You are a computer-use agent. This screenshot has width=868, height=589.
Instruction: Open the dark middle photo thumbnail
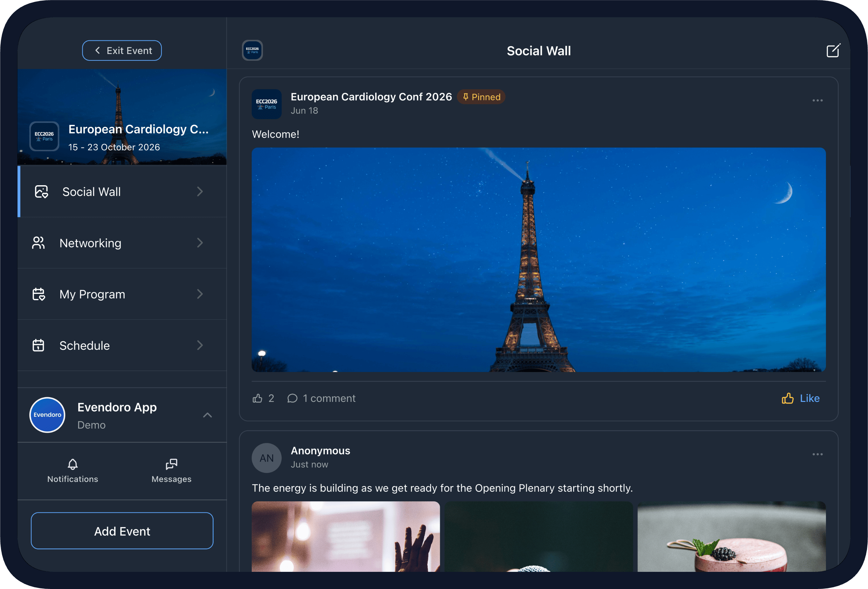[x=539, y=536]
